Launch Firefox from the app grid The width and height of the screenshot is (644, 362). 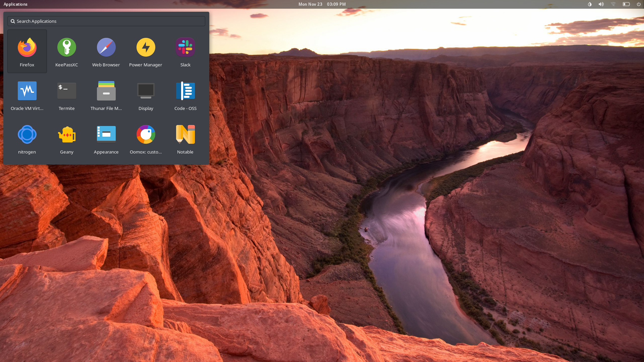pyautogui.click(x=27, y=51)
